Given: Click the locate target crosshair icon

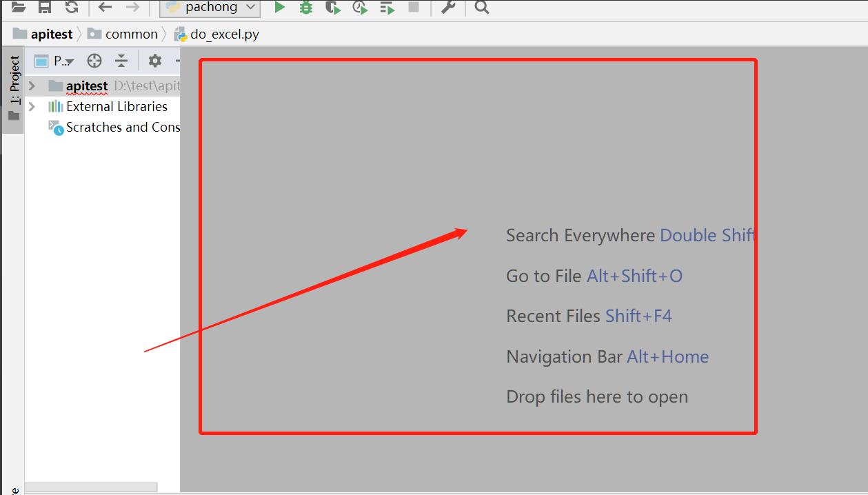Looking at the screenshot, I should (94, 61).
